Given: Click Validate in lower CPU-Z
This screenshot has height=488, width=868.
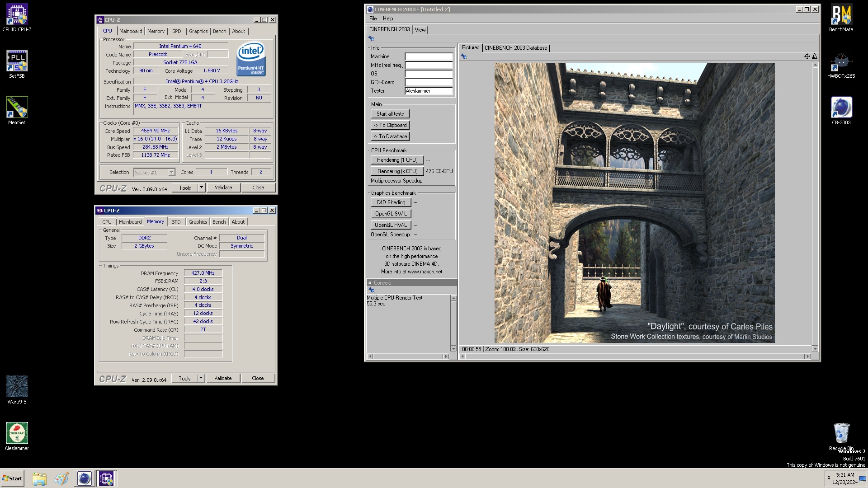Looking at the screenshot, I should (x=223, y=378).
